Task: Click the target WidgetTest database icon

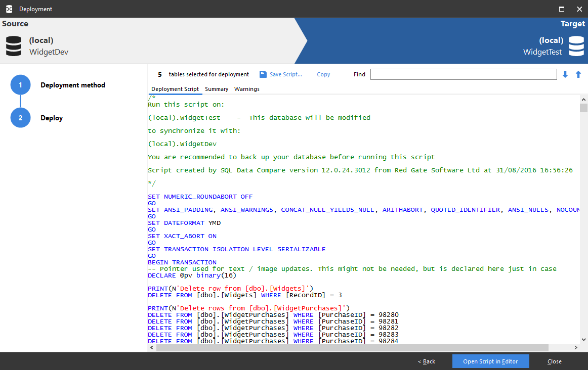Action: [576, 45]
